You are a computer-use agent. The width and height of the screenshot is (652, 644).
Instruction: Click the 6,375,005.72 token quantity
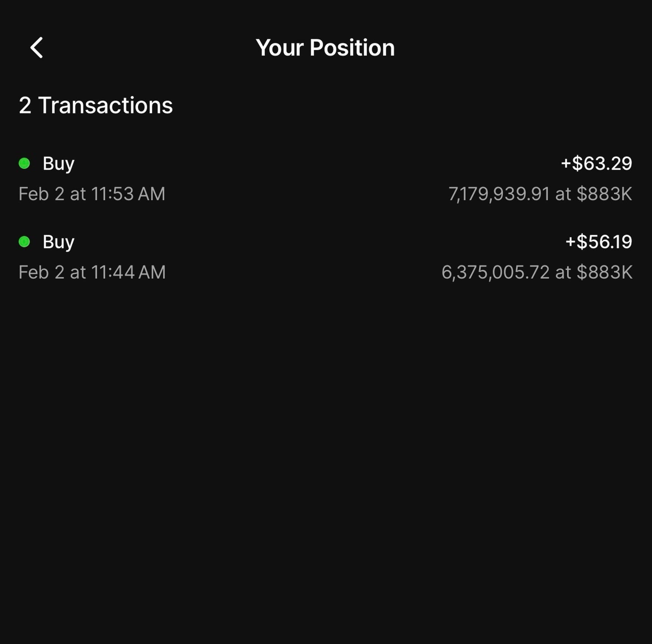pyautogui.click(x=496, y=272)
